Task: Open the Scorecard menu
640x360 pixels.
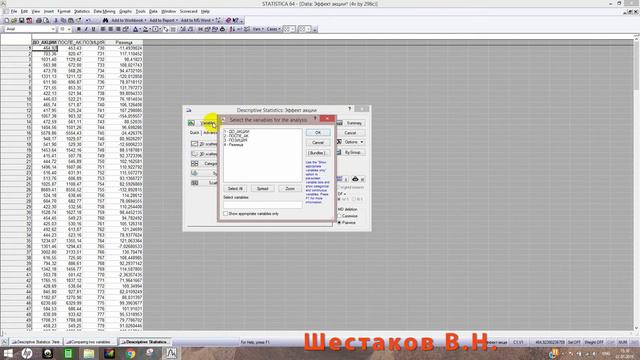Action: click(189, 11)
